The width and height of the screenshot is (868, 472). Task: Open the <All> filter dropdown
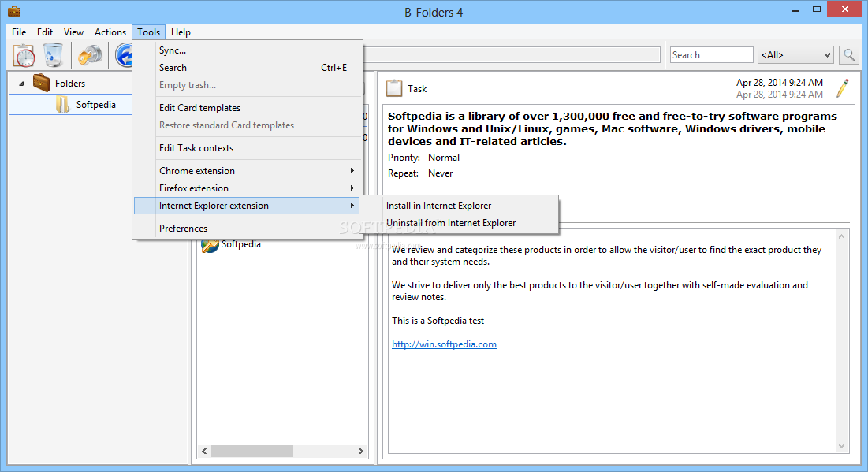click(x=795, y=55)
